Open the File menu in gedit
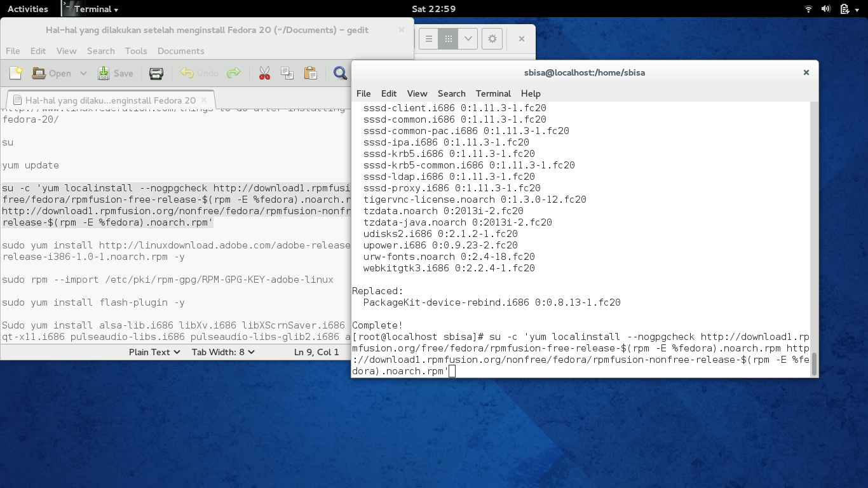Screen dimensions: 868x488 pyautogui.click(x=13, y=51)
